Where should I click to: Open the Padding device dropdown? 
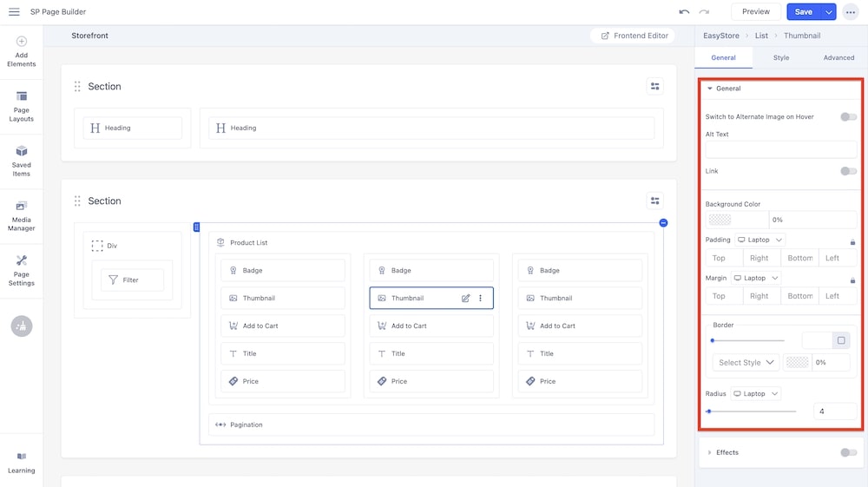[759, 240]
